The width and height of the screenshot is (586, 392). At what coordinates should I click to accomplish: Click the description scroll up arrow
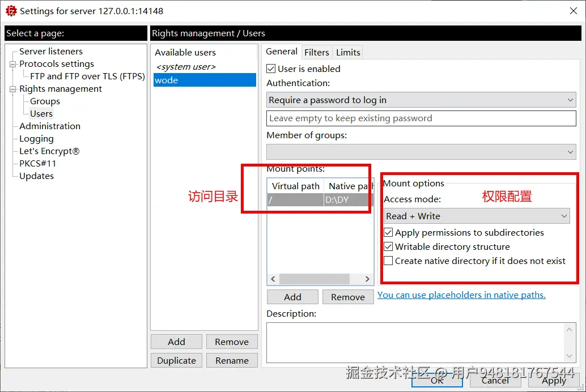tap(569, 330)
